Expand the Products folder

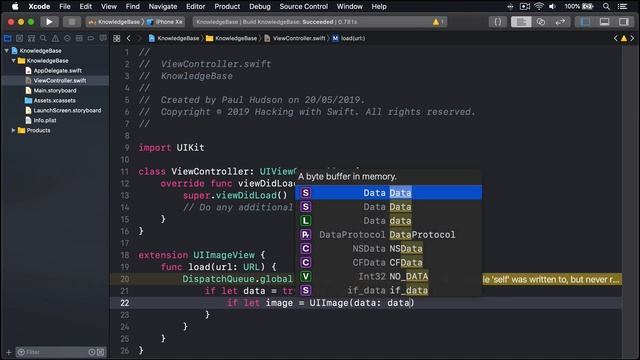(x=13, y=130)
